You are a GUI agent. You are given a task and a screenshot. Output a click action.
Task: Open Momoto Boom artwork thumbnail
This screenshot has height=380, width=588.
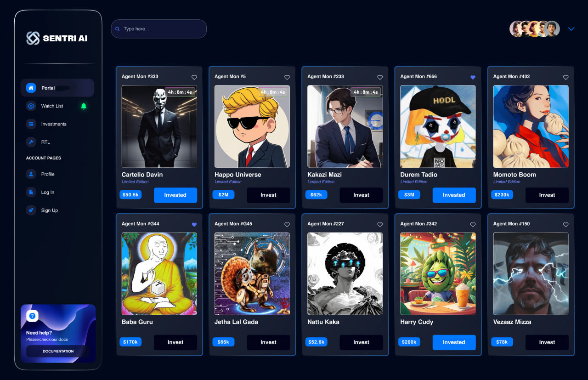tap(531, 126)
